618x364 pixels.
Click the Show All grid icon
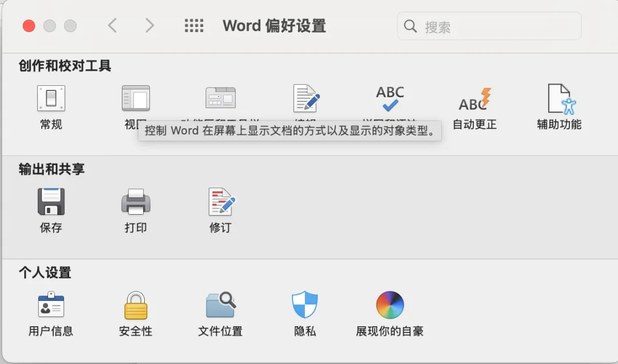tap(194, 26)
